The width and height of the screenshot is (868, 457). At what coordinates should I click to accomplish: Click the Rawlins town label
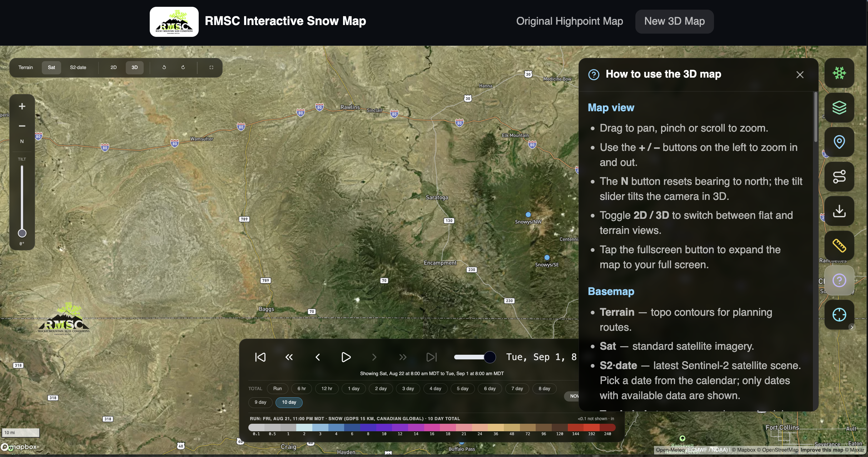point(350,107)
